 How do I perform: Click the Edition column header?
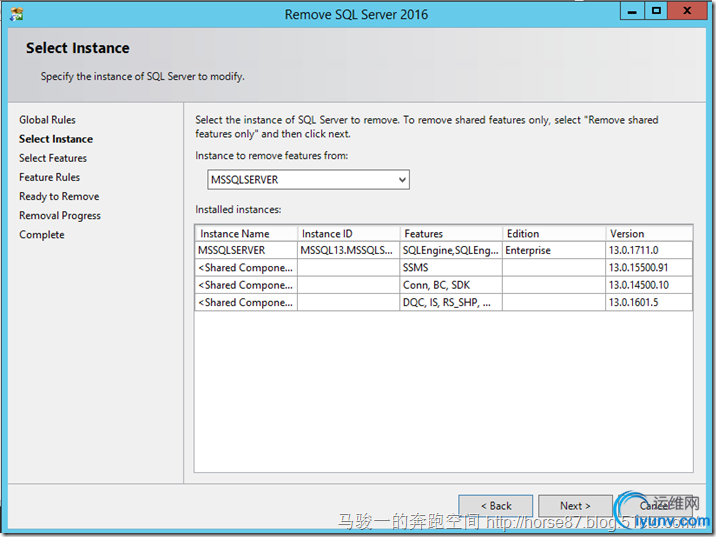point(553,233)
